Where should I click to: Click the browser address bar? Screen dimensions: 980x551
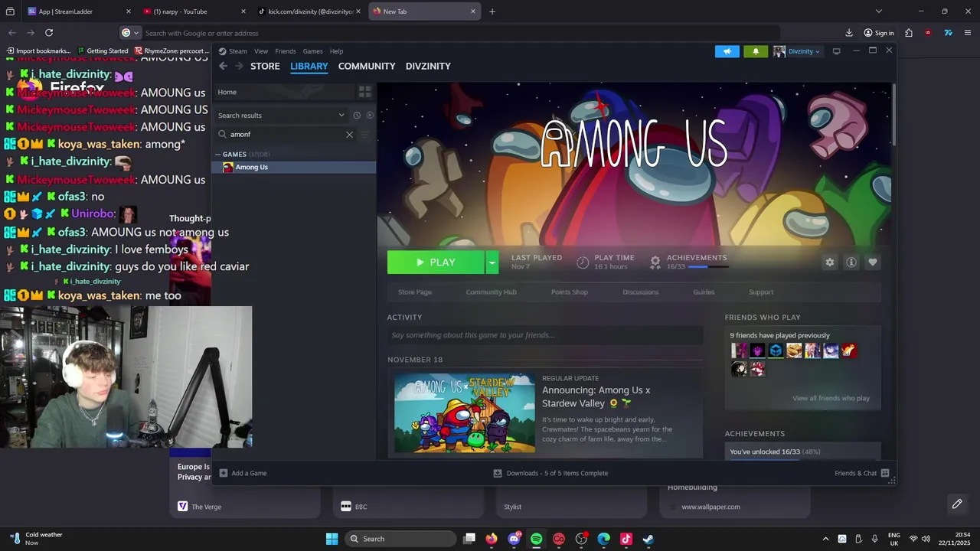[452, 33]
